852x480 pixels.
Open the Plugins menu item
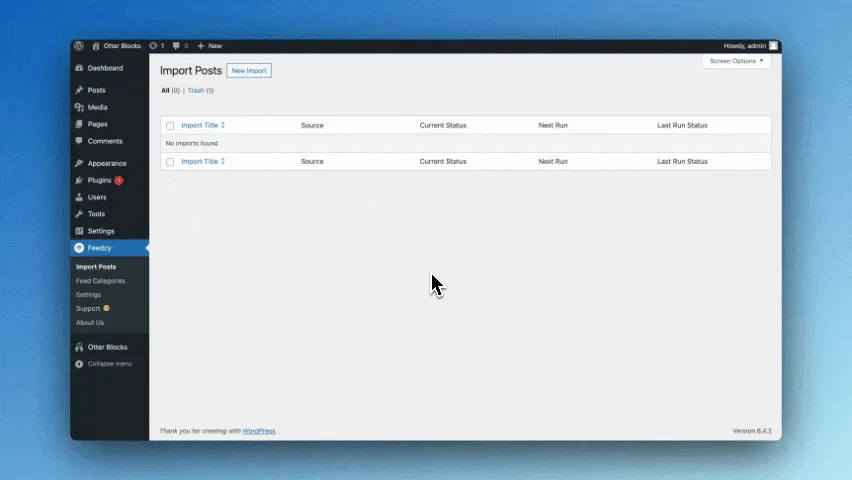point(99,180)
